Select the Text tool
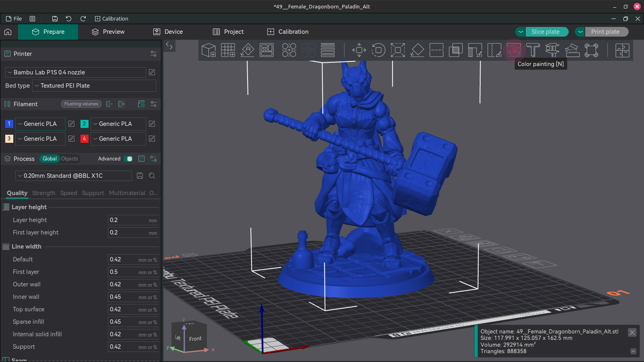 point(533,50)
